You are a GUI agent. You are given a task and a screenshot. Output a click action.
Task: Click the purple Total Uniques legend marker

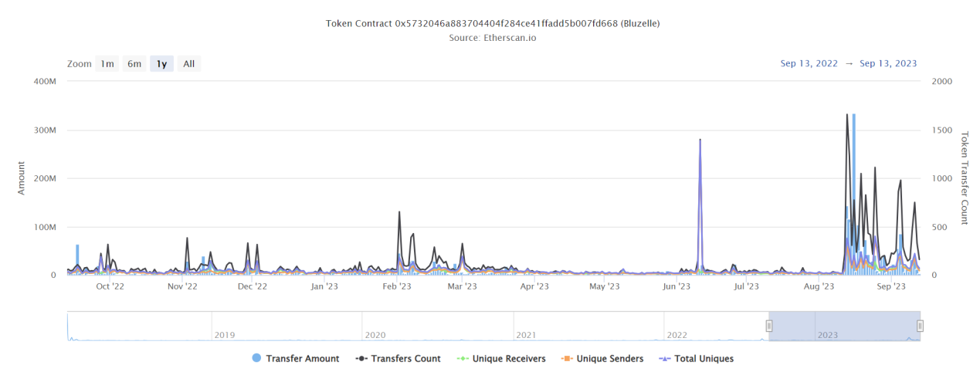(663, 359)
